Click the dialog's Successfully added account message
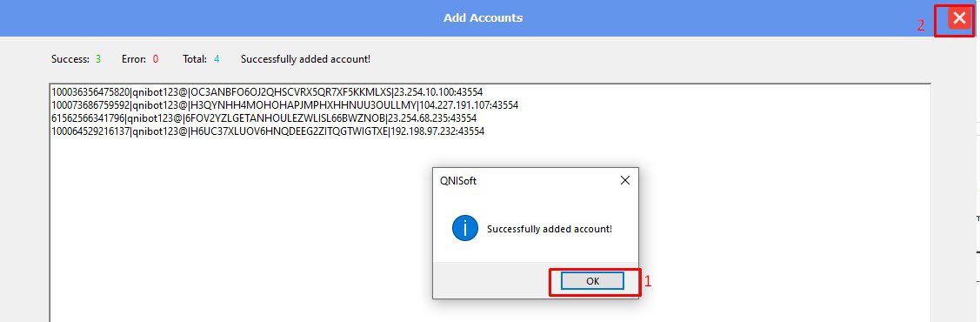 [x=550, y=229]
